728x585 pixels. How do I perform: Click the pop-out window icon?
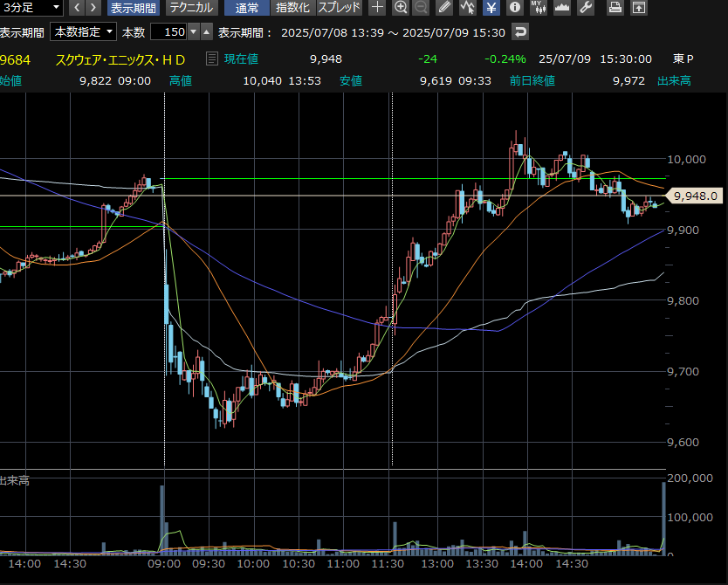pyautogui.click(x=639, y=8)
